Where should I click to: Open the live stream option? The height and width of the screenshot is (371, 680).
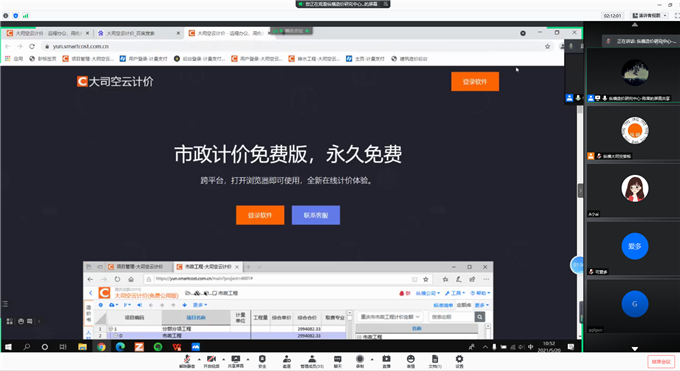point(386,361)
